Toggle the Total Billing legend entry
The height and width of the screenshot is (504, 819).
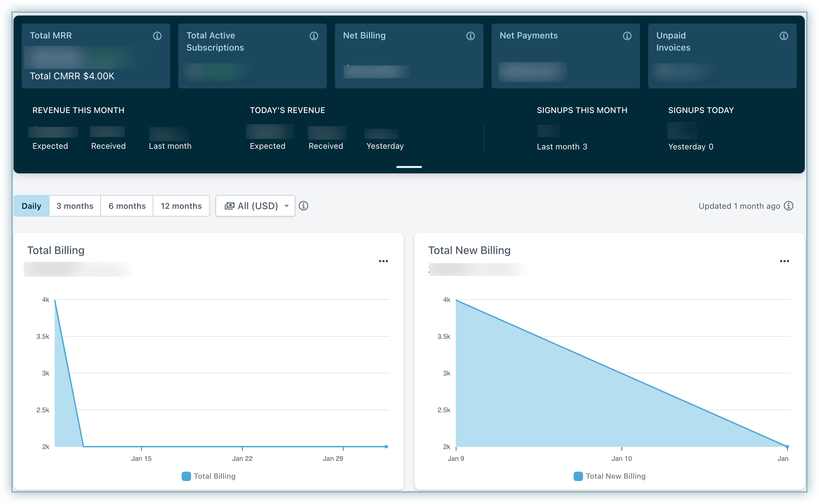[209, 476]
